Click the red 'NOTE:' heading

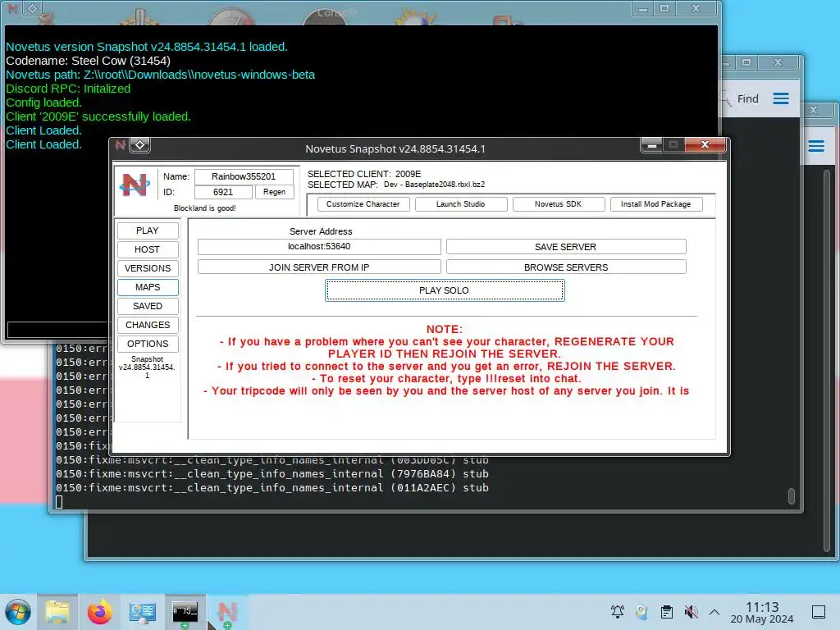444,329
